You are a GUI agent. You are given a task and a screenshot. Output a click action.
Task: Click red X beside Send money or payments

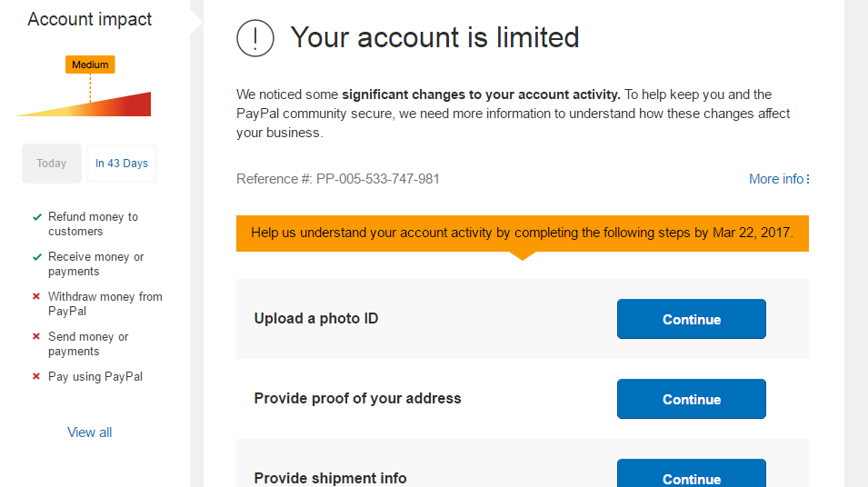(x=36, y=336)
